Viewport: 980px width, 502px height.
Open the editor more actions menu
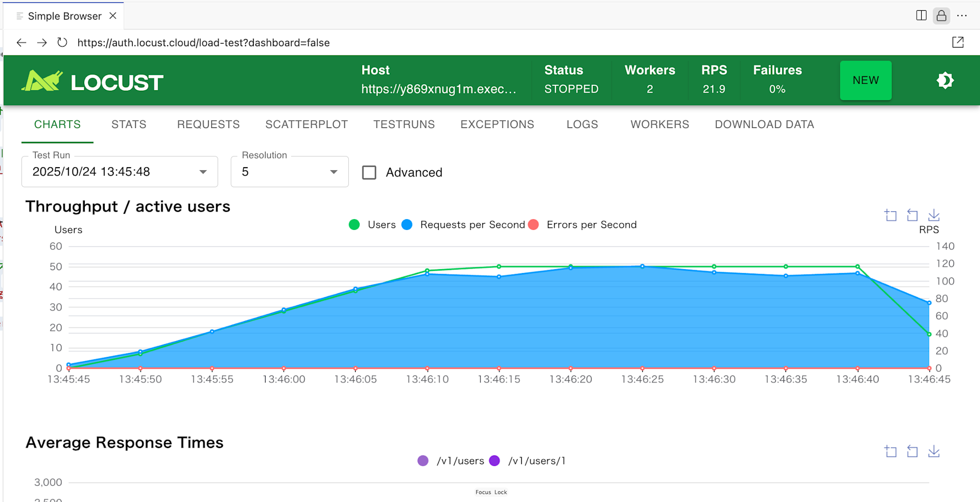pos(962,16)
